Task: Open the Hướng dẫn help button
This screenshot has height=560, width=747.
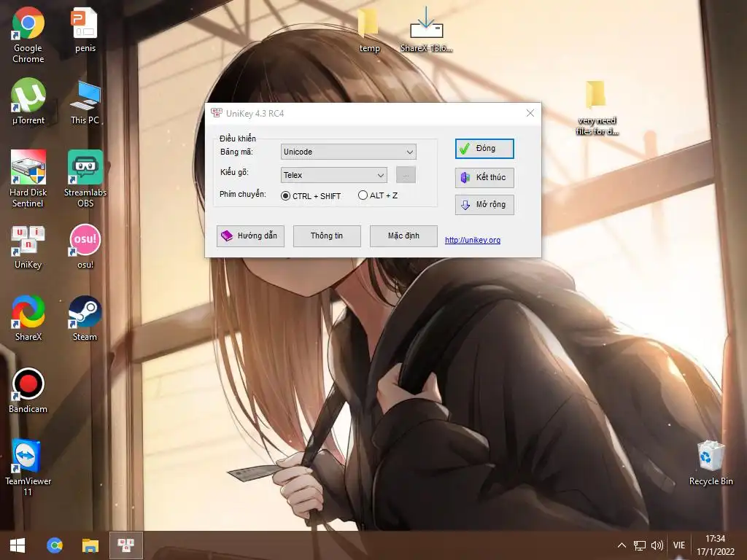Action: point(250,236)
